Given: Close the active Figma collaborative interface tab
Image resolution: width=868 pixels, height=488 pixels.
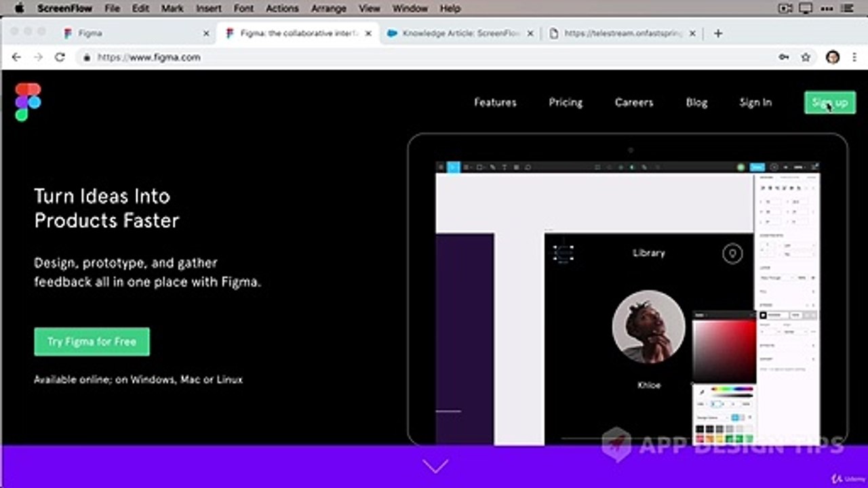Looking at the screenshot, I should click(368, 33).
